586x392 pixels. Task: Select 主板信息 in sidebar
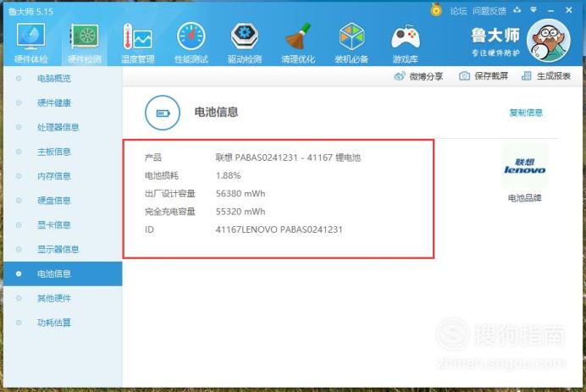(x=63, y=152)
